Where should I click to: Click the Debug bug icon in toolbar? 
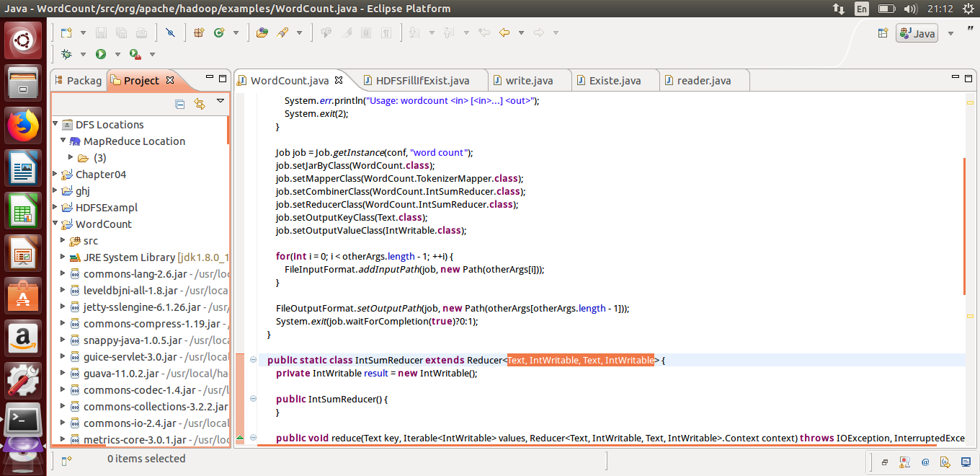tap(67, 54)
